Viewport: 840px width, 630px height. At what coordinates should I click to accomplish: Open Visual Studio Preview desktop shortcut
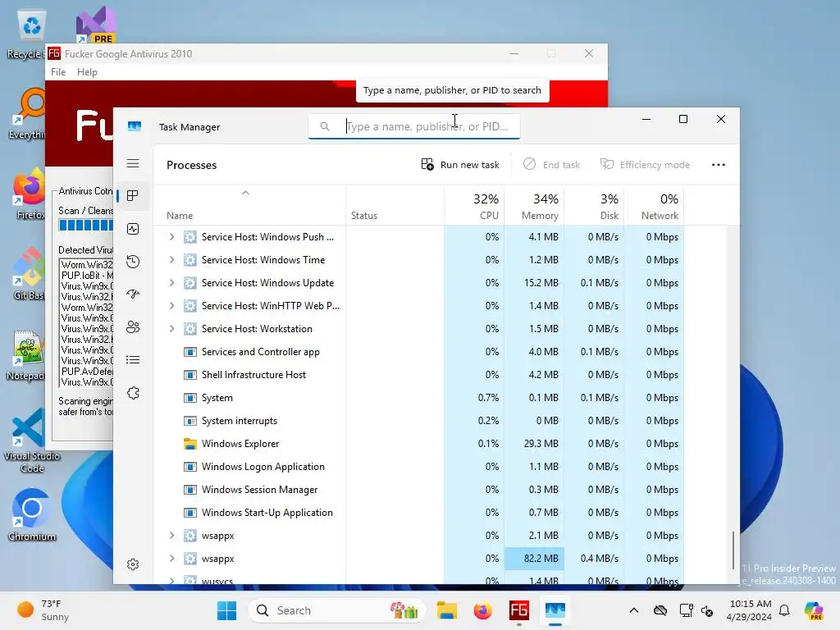click(95, 25)
